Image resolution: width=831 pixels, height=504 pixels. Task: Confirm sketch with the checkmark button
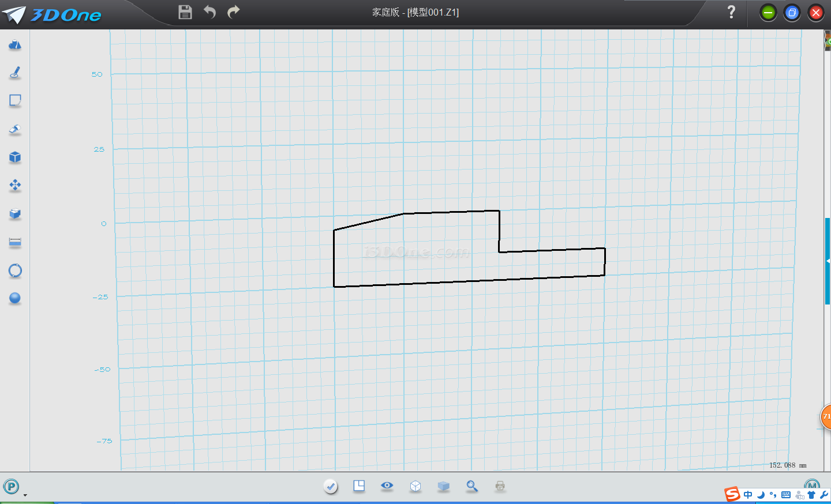coord(331,486)
